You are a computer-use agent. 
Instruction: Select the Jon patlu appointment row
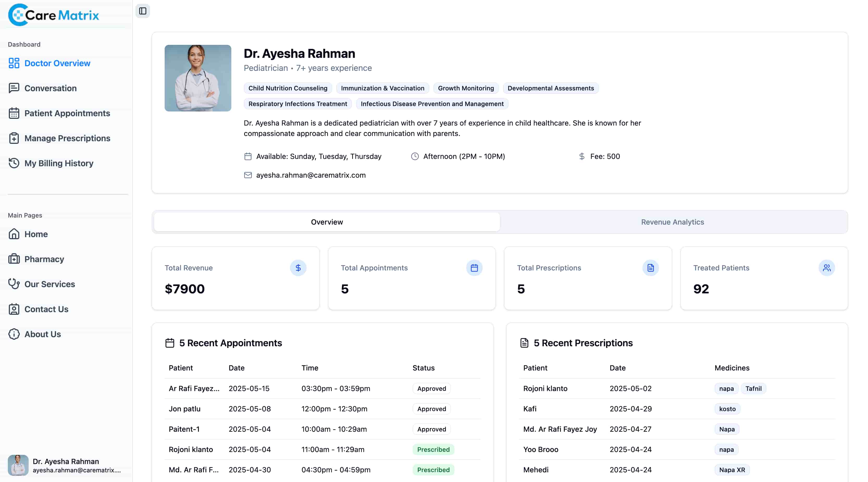(323, 409)
